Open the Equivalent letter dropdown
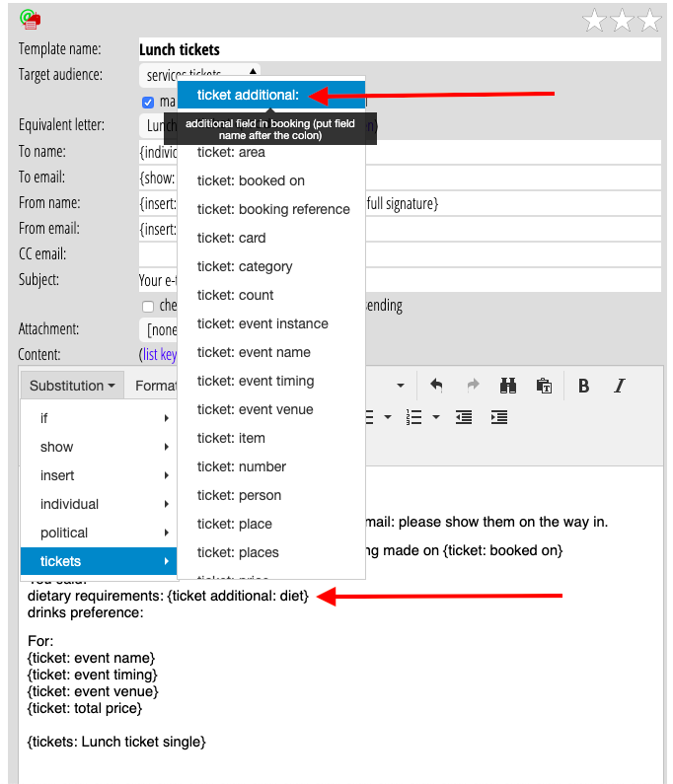This screenshot has width=673, height=784. (158, 125)
